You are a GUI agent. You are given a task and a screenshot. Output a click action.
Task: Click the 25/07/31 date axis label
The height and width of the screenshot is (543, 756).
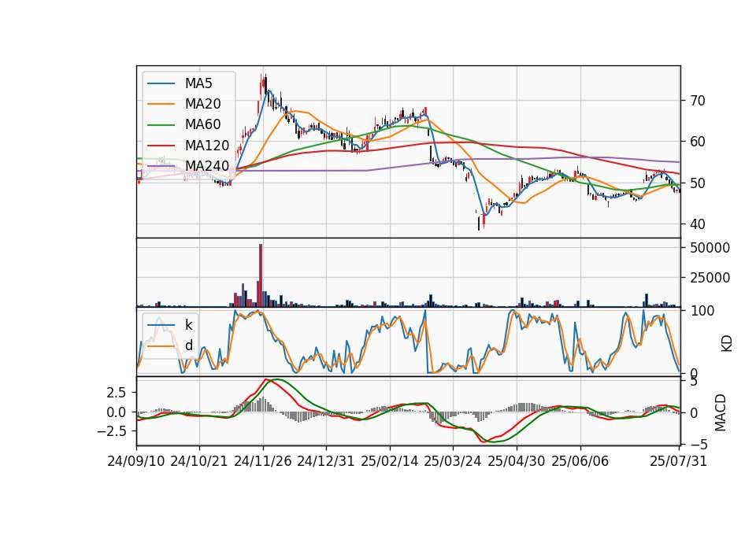point(678,461)
